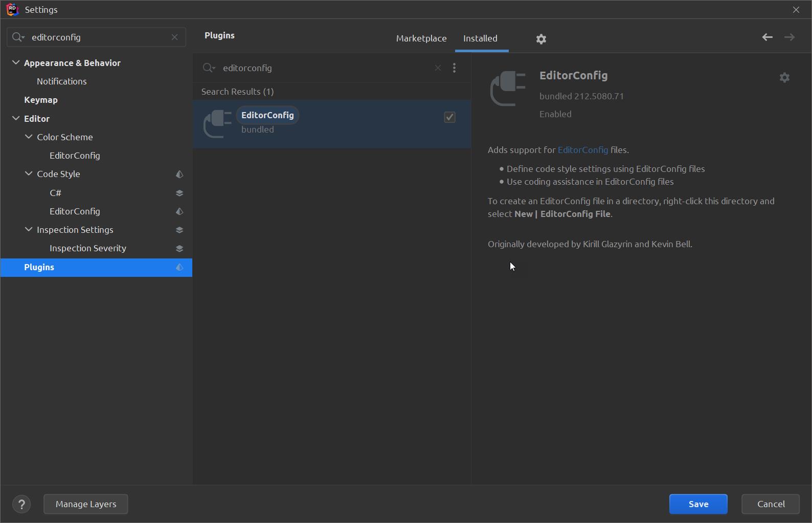Disable the EditorConfig plugin checkbox
The width and height of the screenshot is (812, 523).
tap(449, 117)
